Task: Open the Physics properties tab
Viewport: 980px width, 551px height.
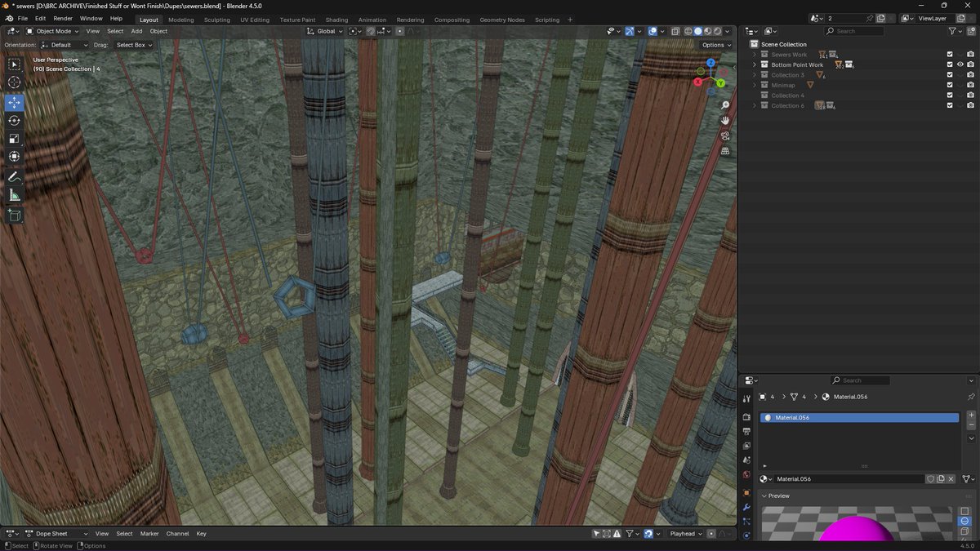Action: click(746, 536)
